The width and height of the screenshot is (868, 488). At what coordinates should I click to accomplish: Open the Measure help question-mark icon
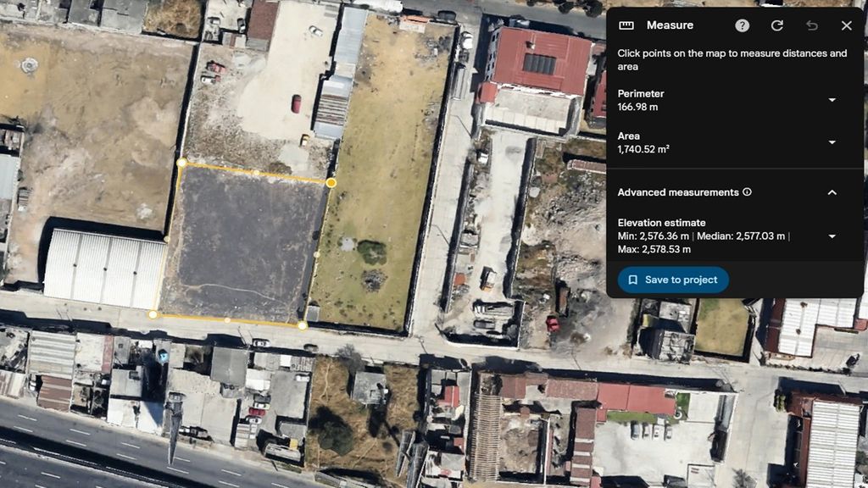coord(742,25)
